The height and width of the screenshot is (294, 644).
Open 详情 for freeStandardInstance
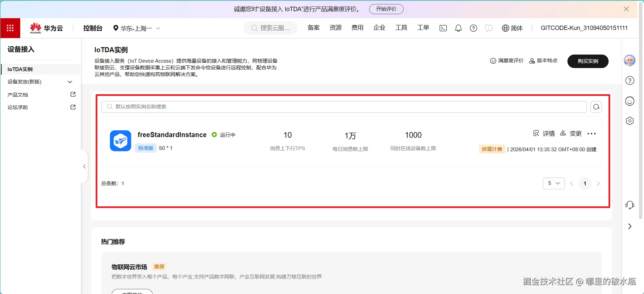[544, 134]
